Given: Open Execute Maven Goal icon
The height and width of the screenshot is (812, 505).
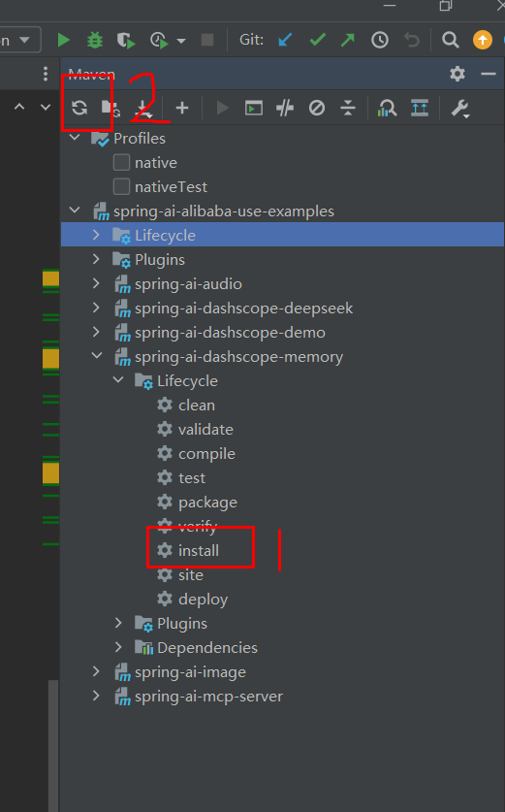Looking at the screenshot, I should 254,109.
